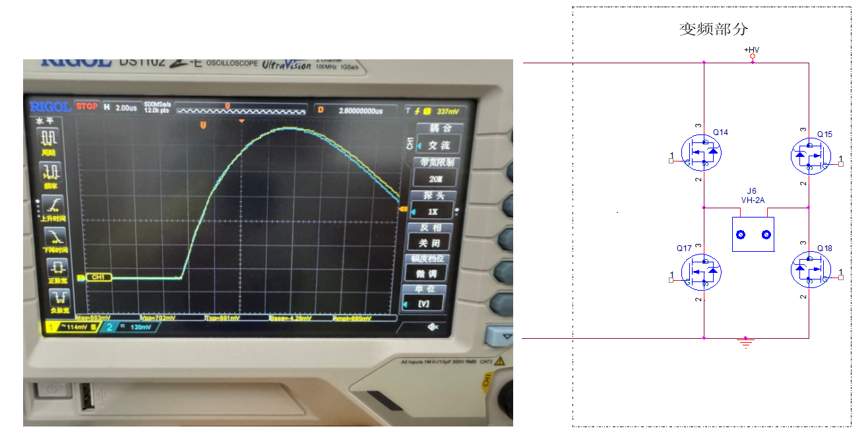Click the yellow CH1 waveform label
The width and height of the screenshot is (868, 439).
coord(98,277)
